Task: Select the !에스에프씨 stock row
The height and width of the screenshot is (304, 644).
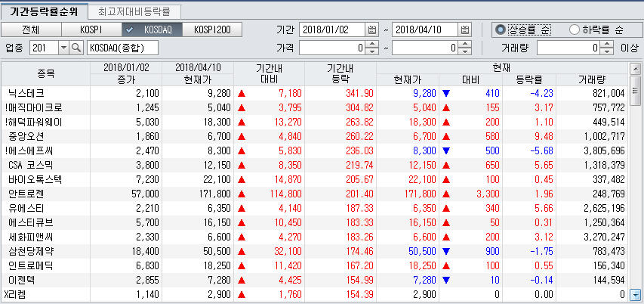Action: [x=315, y=150]
